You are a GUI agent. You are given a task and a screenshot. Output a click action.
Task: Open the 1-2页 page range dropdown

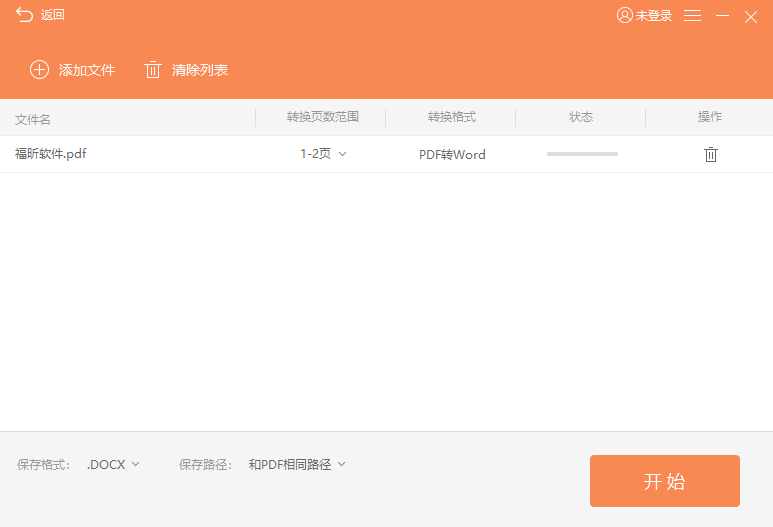pos(323,154)
